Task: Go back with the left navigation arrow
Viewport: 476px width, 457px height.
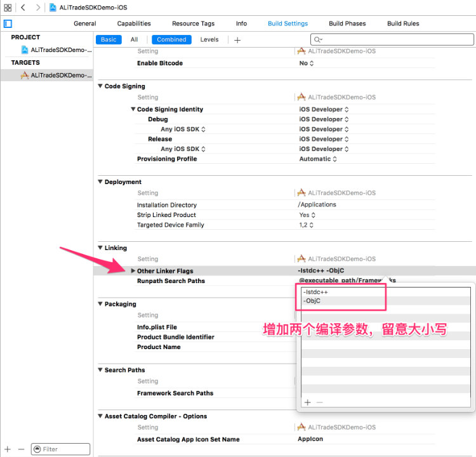Action: coord(23,7)
